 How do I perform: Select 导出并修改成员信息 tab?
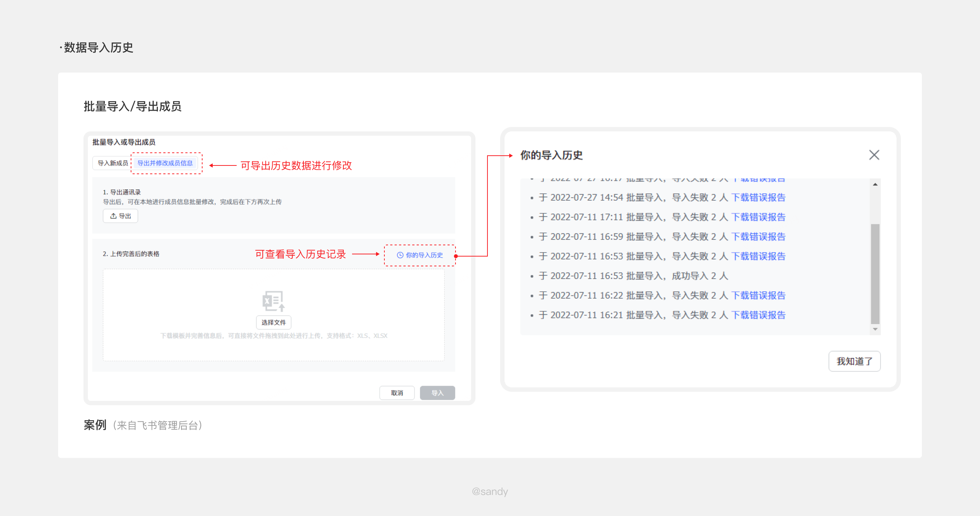tap(165, 163)
